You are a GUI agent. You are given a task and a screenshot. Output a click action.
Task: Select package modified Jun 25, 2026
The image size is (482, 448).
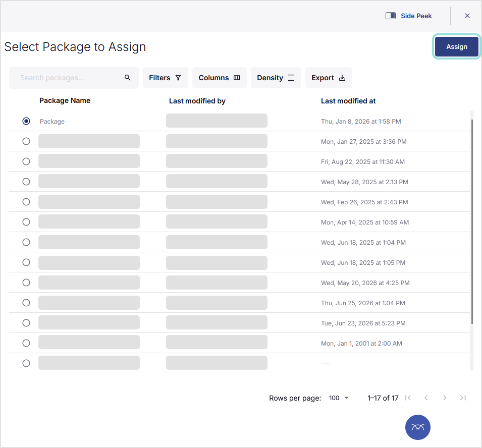26,303
